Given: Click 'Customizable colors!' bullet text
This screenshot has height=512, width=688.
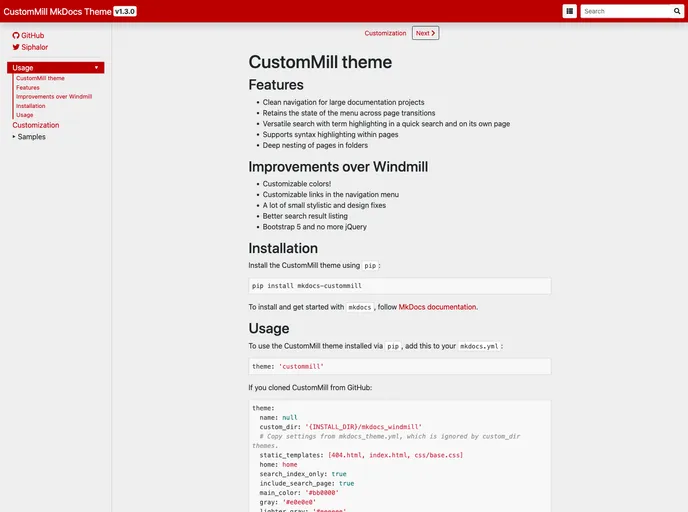Looking at the screenshot, I should tap(297, 184).
